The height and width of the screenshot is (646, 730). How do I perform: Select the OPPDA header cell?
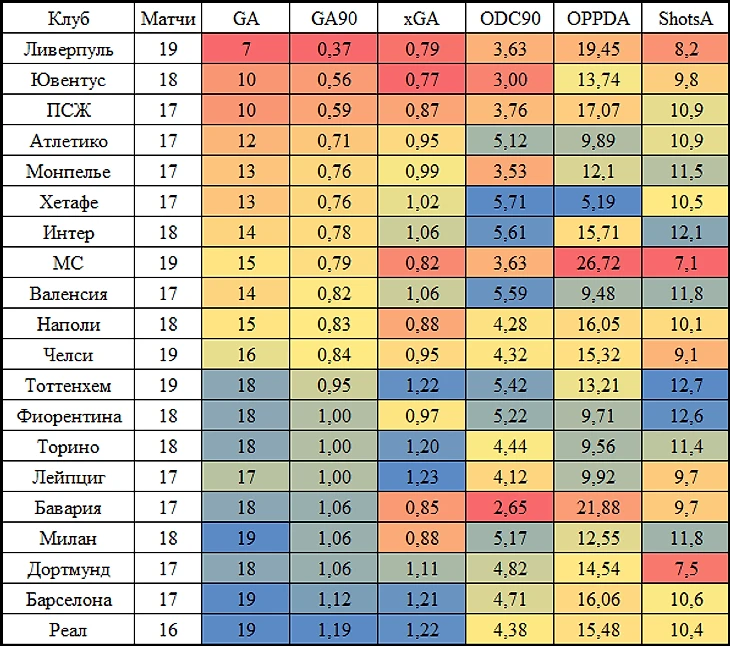[598, 18]
